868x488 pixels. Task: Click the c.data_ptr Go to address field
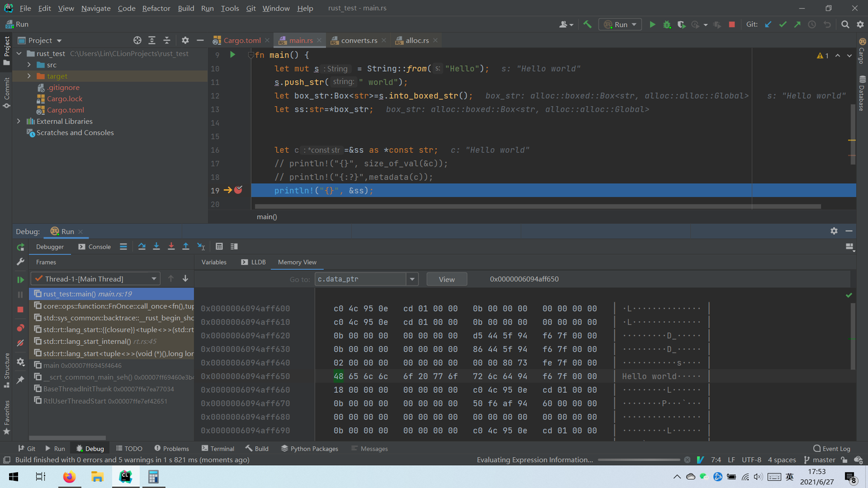point(361,280)
